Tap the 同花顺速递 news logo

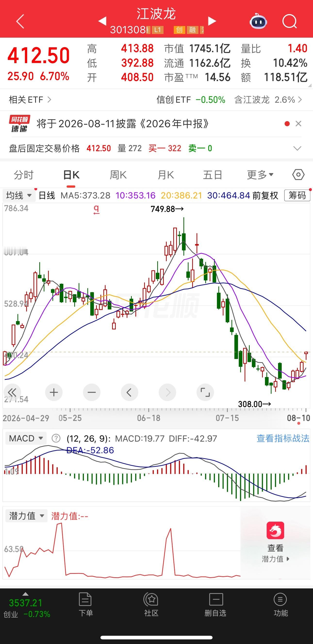pos(19,124)
